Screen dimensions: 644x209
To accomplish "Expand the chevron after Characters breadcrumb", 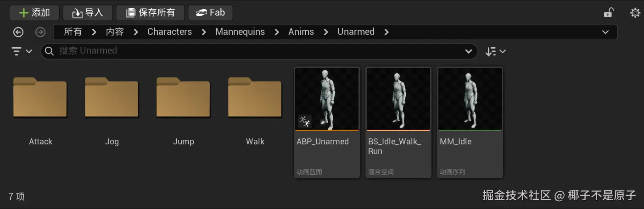I will click(204, 32).
